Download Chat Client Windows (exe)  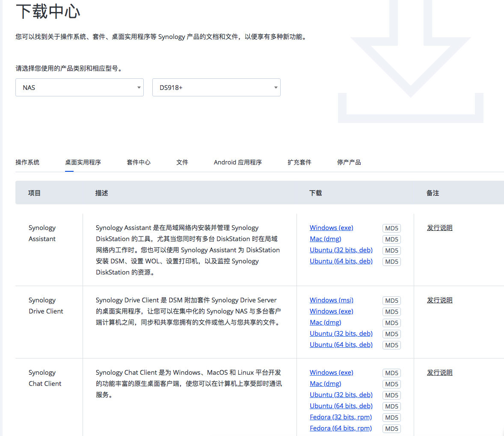pos(332,373)
